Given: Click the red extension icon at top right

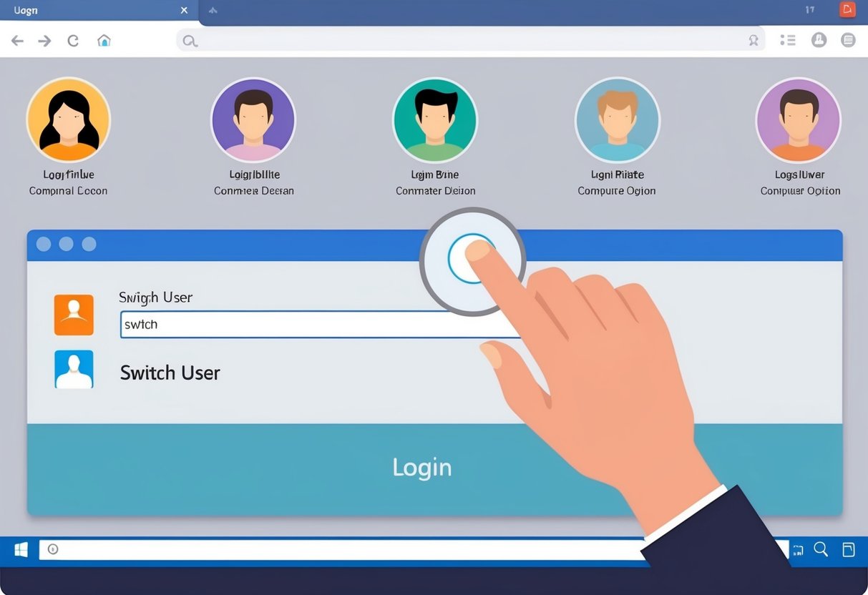Looking at the screenshot, I should (847, 9).
